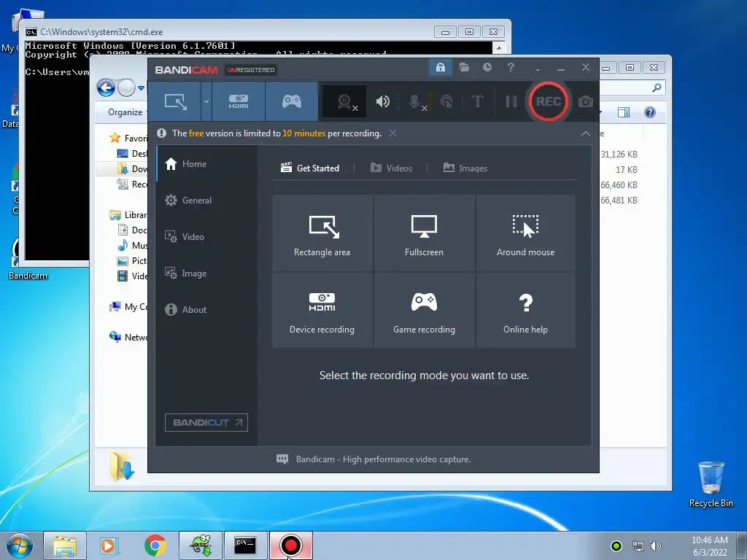This screenshot has width=747, height=560.
Task: Start recording with the REC button
Action: pyautogui.click(x=549, y=101)
